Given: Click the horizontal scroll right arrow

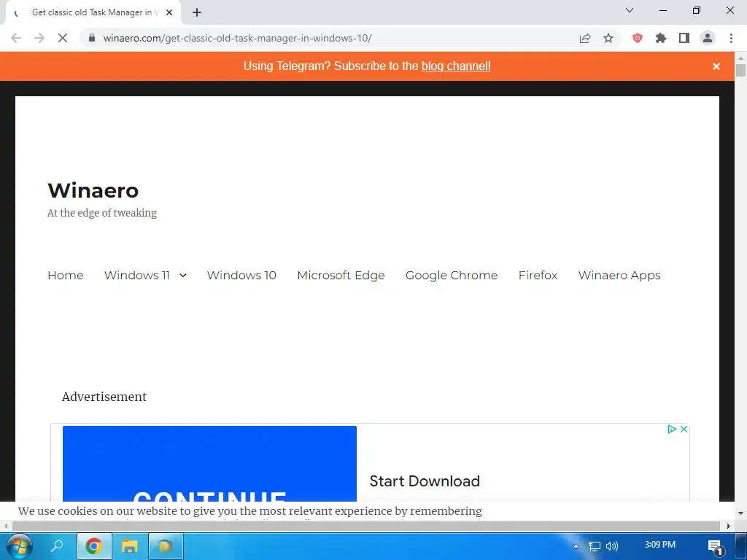Looking at the screenshot, I should click(728, 526).
